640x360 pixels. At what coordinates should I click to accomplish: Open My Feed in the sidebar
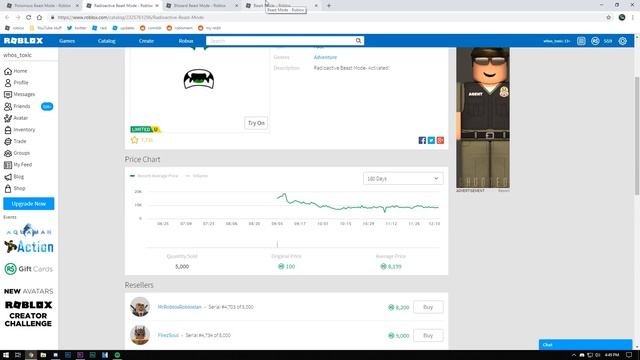click(18, 165)
